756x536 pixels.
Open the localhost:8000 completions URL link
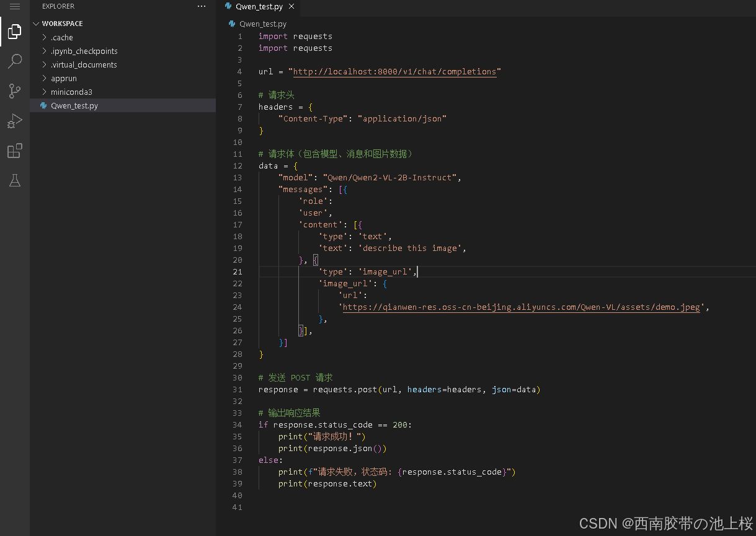click(x=394, y=72)
